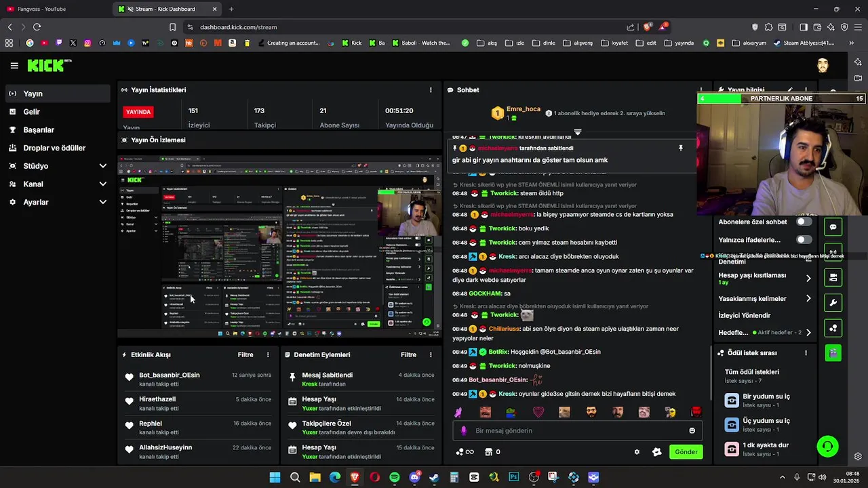The height and width of the screenshot is (488, 868).
Task: Open the Hedefler active goals arrow
Action: [x=808, y=332]
